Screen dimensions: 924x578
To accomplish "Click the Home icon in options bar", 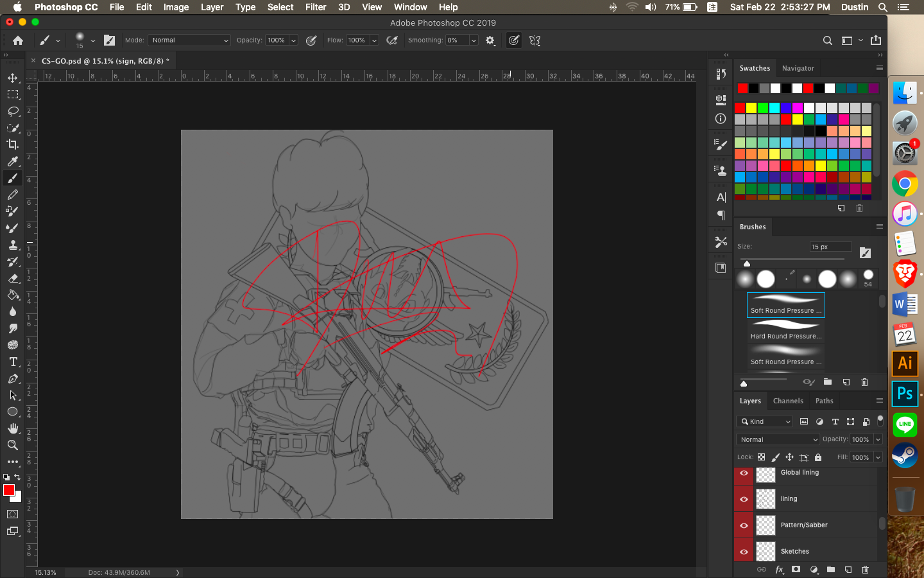I will coord(18,40).
